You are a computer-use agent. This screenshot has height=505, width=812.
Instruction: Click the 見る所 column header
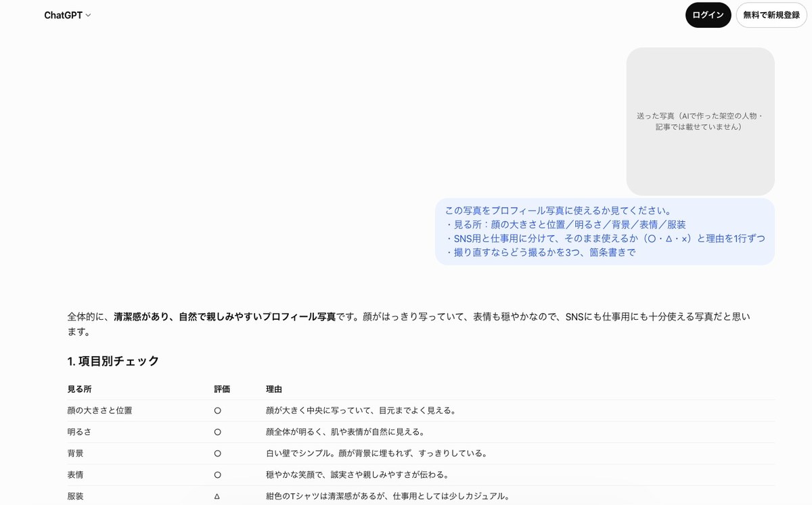click(x=79, y=389)
